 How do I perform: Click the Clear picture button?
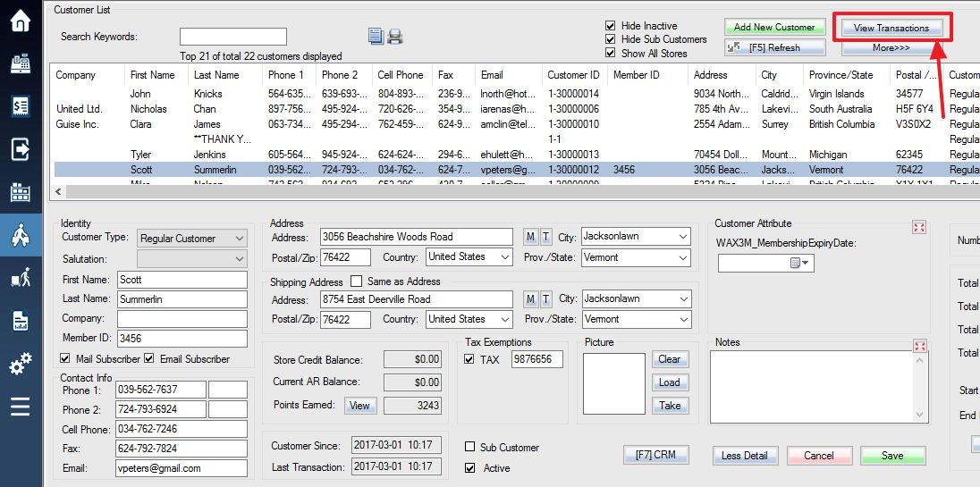coord(670,359)
